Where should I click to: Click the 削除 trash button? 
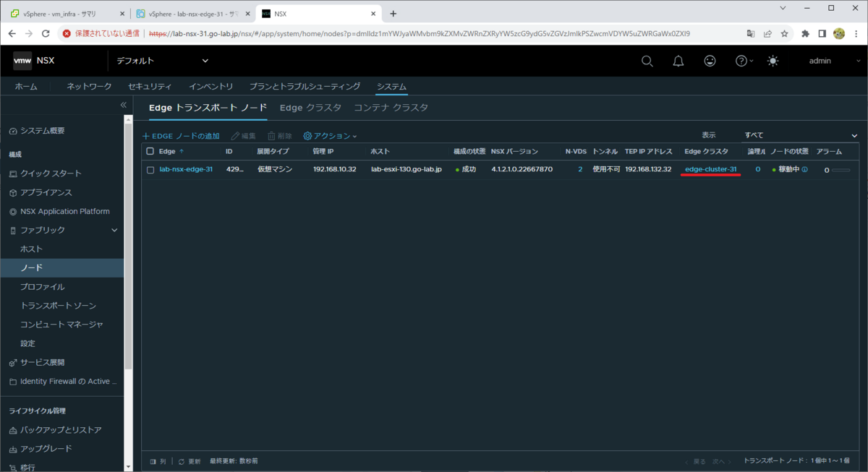pyautogui.click(x=280, y=136)
